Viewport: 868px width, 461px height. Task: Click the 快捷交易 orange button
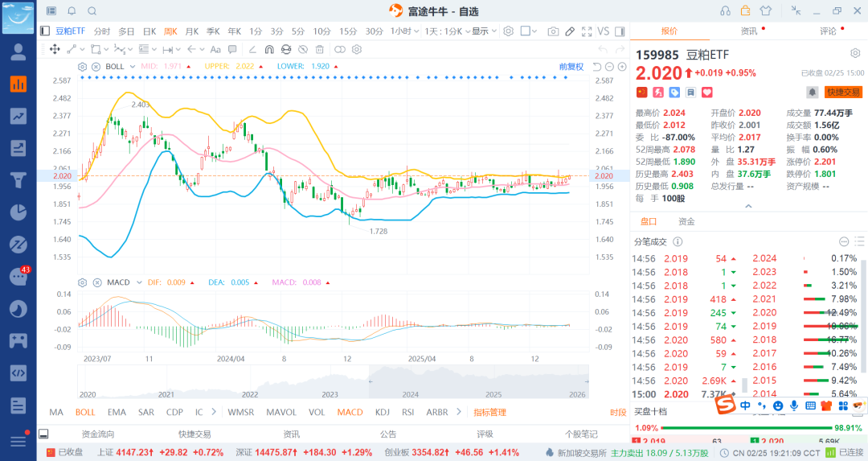pyautogui.click(x=844, y=93)
